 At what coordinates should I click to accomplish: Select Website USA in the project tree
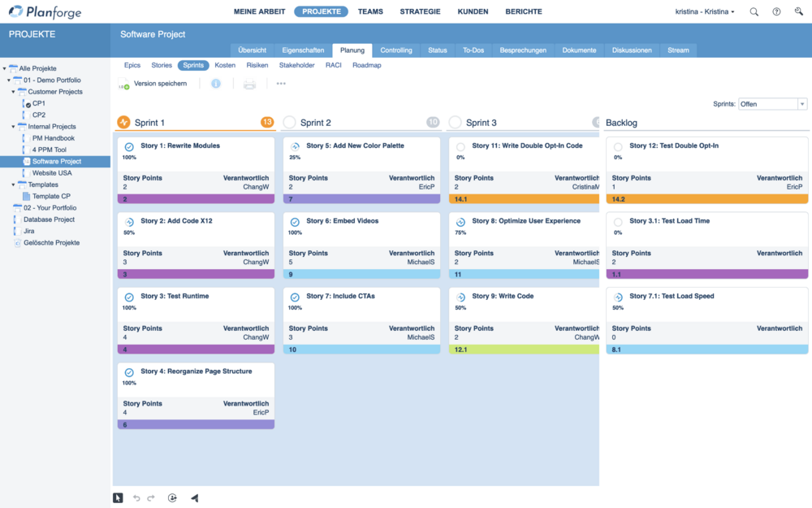coord(52,173)
